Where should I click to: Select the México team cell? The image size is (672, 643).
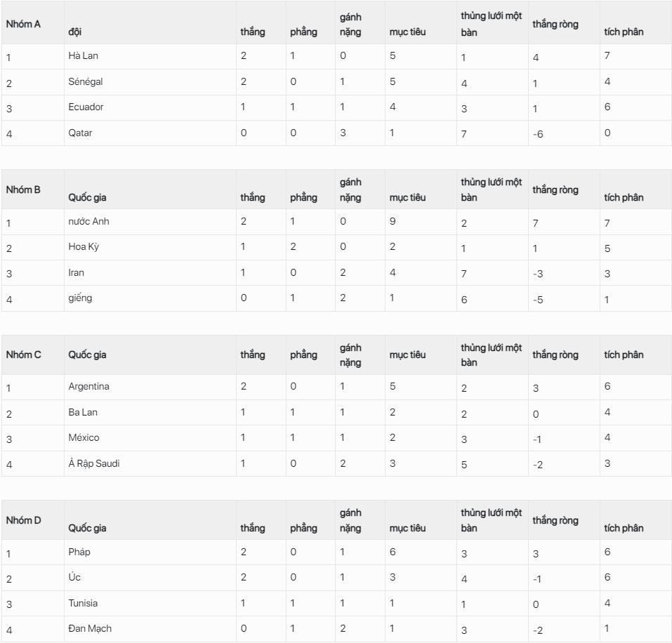(84, 437)
